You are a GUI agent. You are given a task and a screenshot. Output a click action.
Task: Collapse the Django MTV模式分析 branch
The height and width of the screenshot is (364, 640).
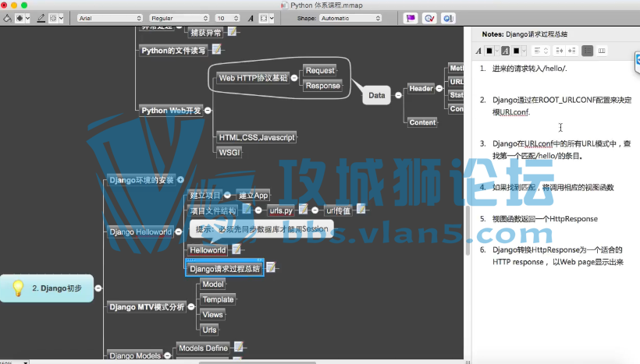coord(191,307)
